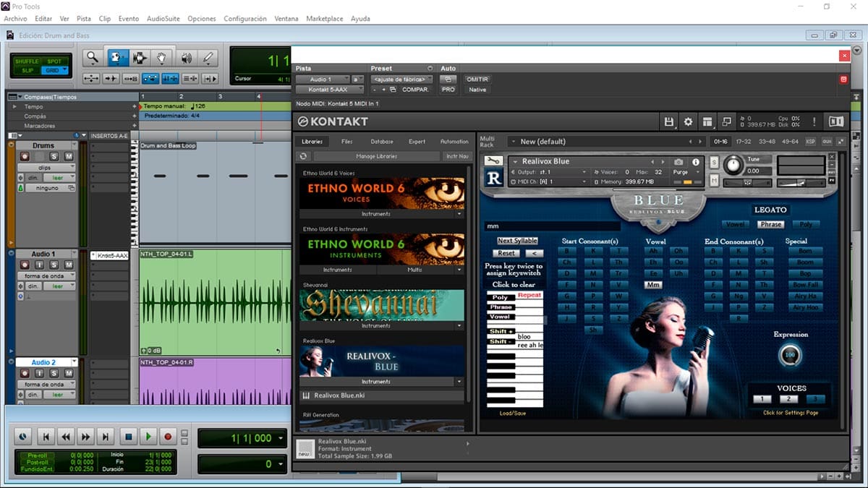The width and height of the screenshot is (868, 488).
Task: Switch to Kontakt Files tab
Action: point(347,142)
